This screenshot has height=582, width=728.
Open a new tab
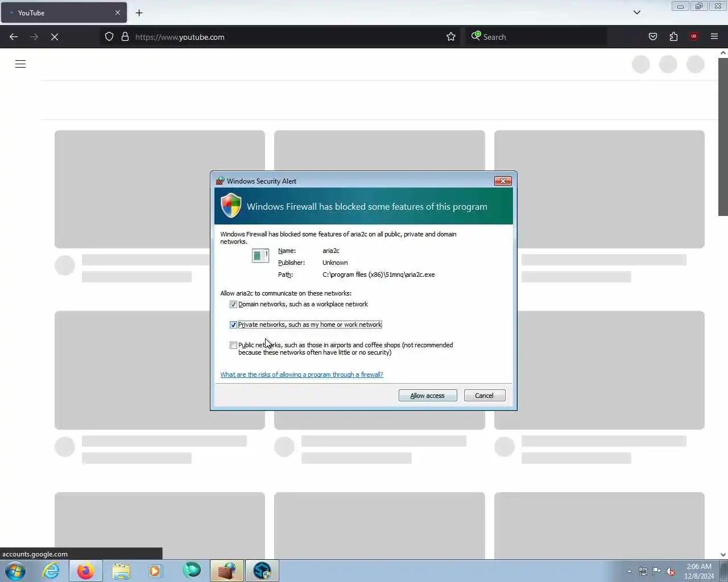tap(139, 13)
